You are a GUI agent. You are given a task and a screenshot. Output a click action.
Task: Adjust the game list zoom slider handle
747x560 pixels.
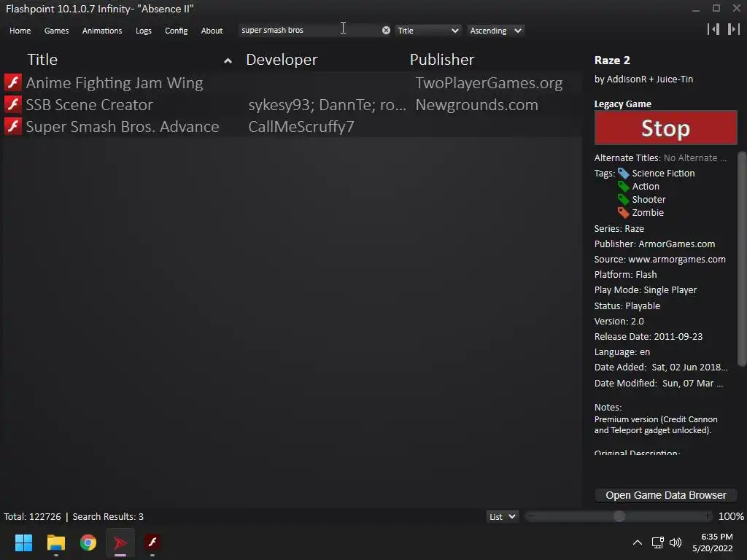619,516
